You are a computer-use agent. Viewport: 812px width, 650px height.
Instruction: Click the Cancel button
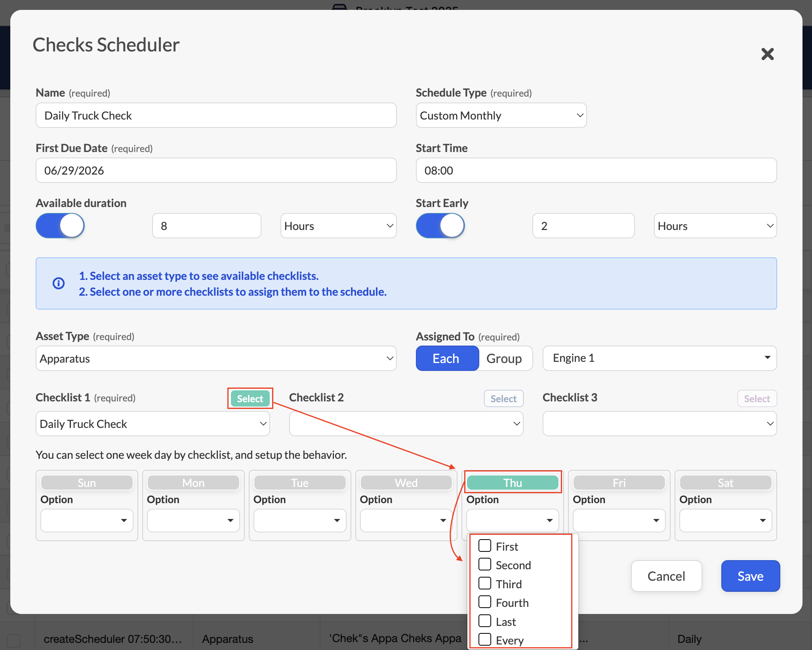click(666, 576)
